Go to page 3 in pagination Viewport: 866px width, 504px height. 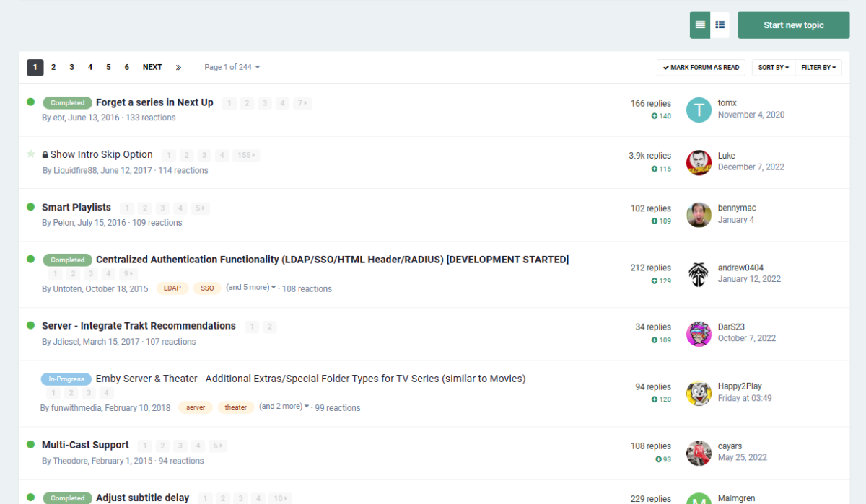click(71, 67)
